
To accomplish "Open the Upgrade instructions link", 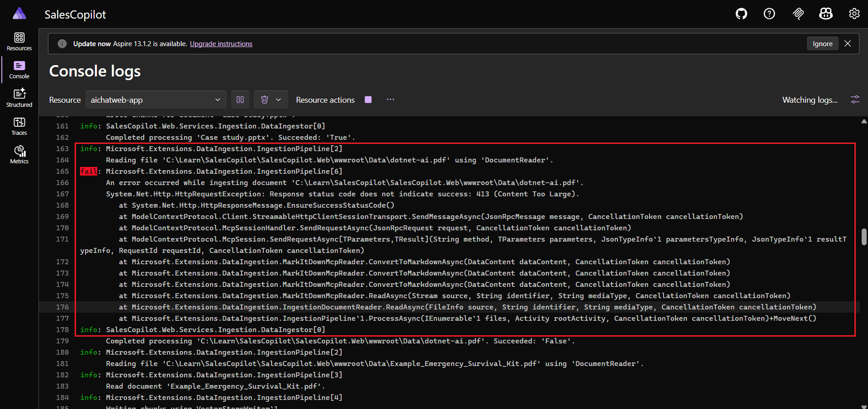I will [x=221, y=43].
